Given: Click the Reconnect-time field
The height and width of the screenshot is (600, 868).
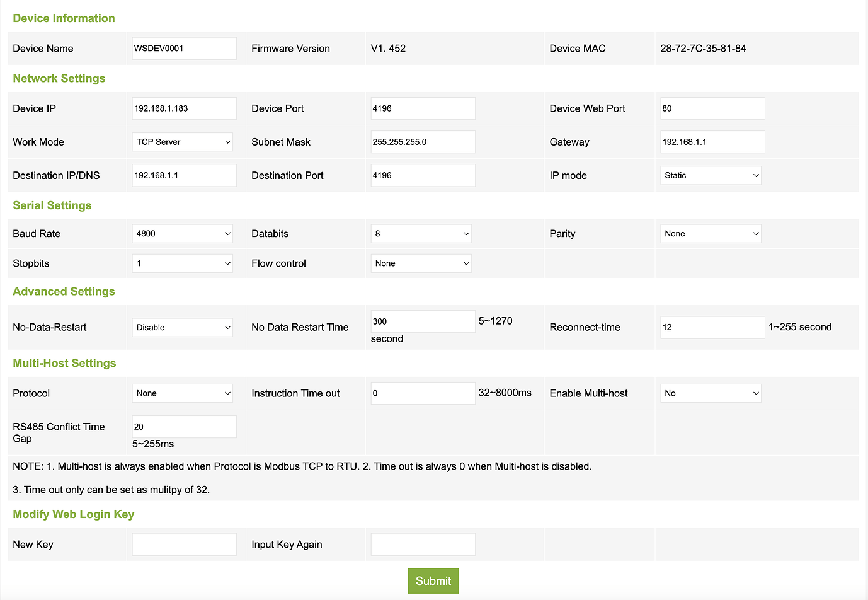Looking at the screenshot, I should pos(712,327).
